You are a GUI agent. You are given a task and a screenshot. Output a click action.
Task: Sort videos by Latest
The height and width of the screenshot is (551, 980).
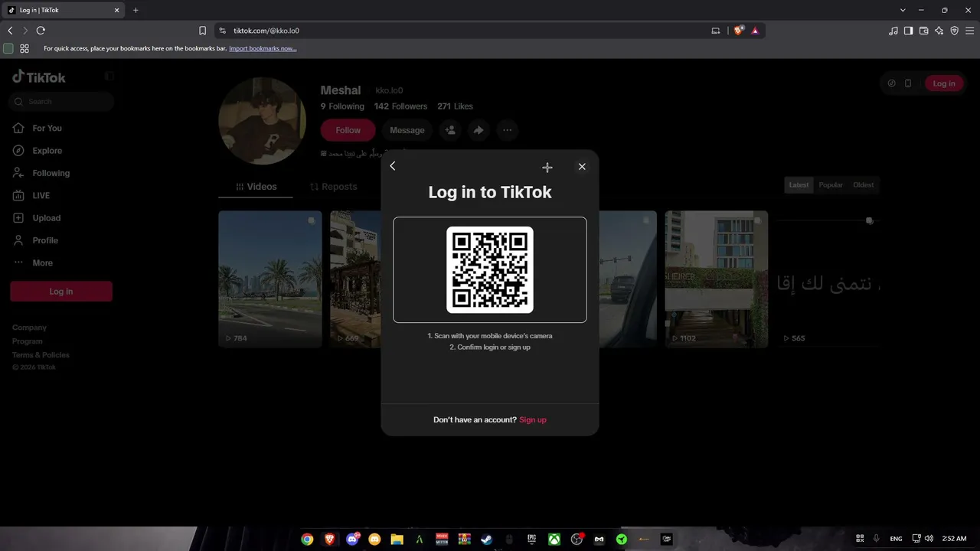click(x=799, y=185)
